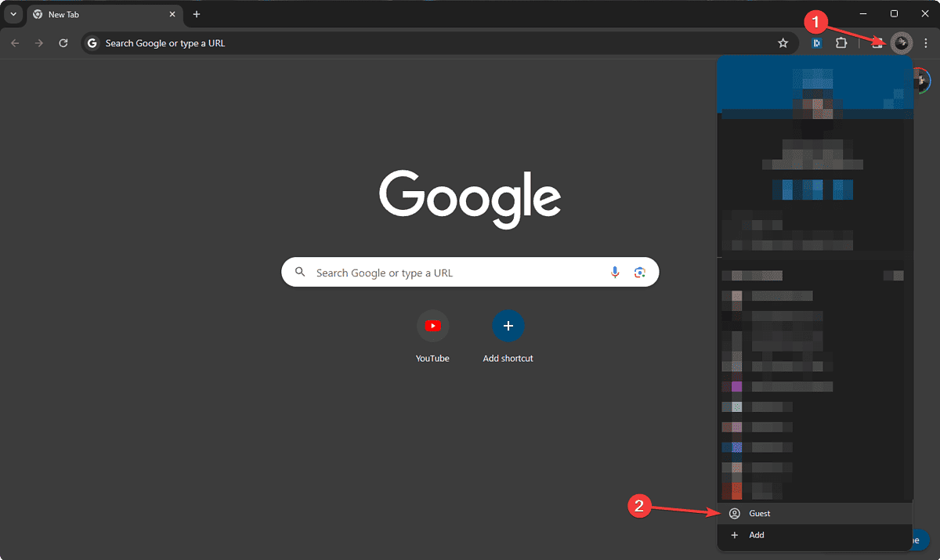Click the voice search microphone icon
This screenshot has width=940, height=560.
615,272
